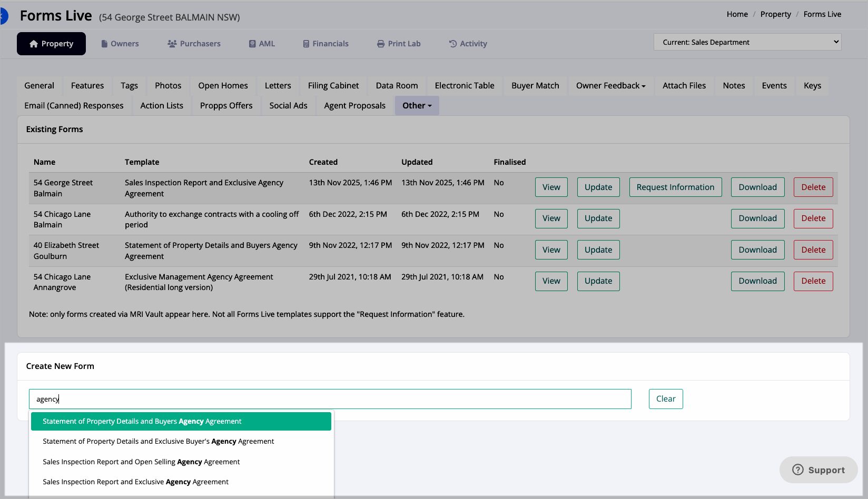Clear the form template search
The width and height of the screenshot is (868, 499).
(x=666, y=399)
